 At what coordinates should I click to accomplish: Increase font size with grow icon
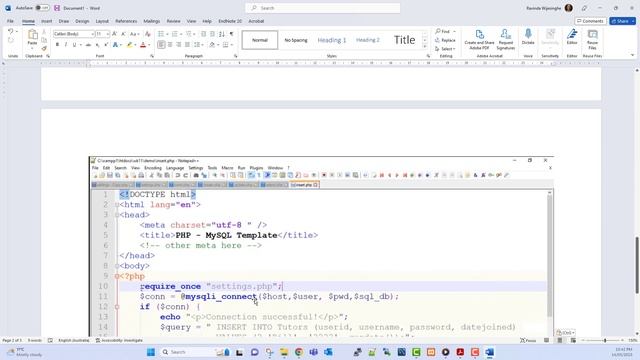(115, 34)
